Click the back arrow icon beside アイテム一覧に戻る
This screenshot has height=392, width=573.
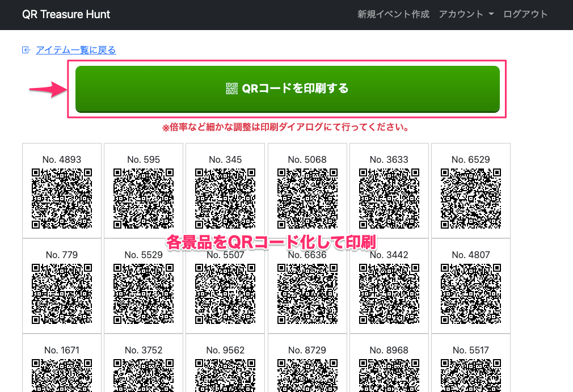click(26, 50)
